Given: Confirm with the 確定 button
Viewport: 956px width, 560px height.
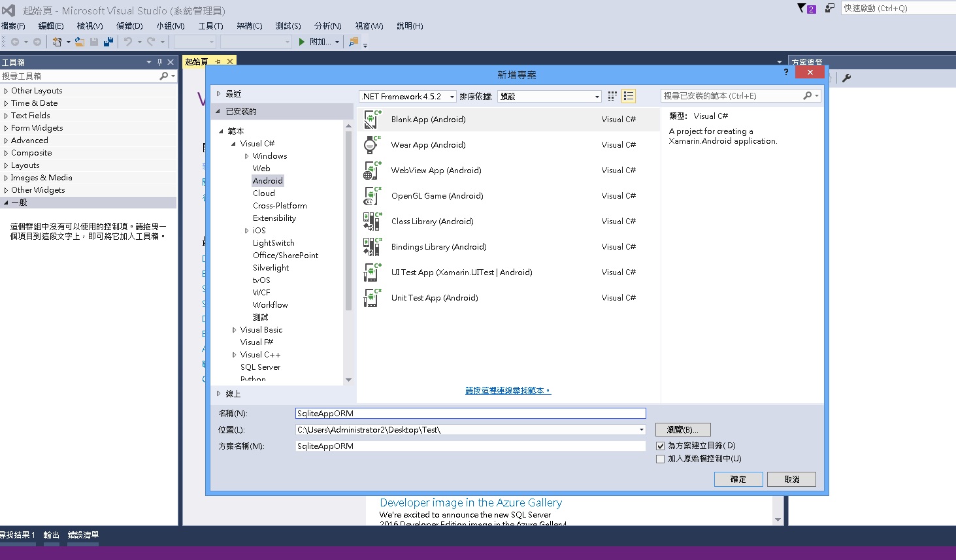Looking at the screenshot, I should pyautogui.click(x=738, y=480).
